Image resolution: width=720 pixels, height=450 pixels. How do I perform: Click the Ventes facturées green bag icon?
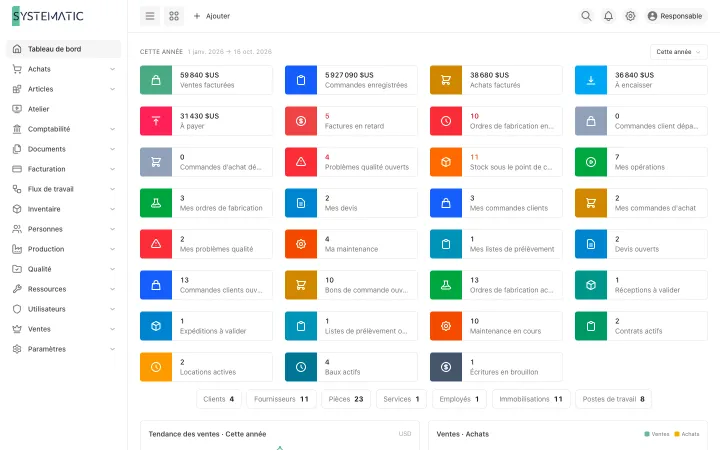click(x=156, y=80)
